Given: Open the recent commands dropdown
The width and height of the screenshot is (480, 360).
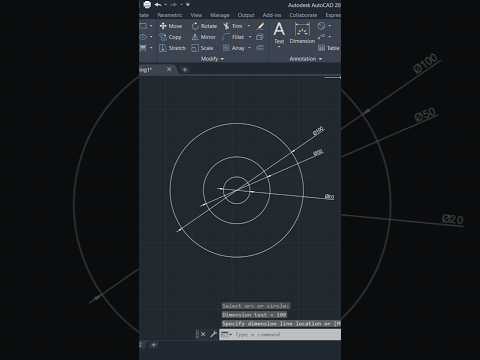Looking at the screenshot, I should (227, 334).
